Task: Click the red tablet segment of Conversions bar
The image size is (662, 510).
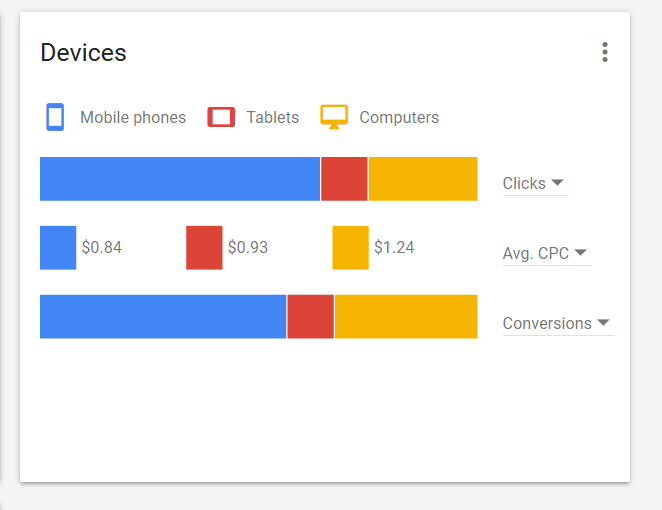Action: [x=310, y=317]
